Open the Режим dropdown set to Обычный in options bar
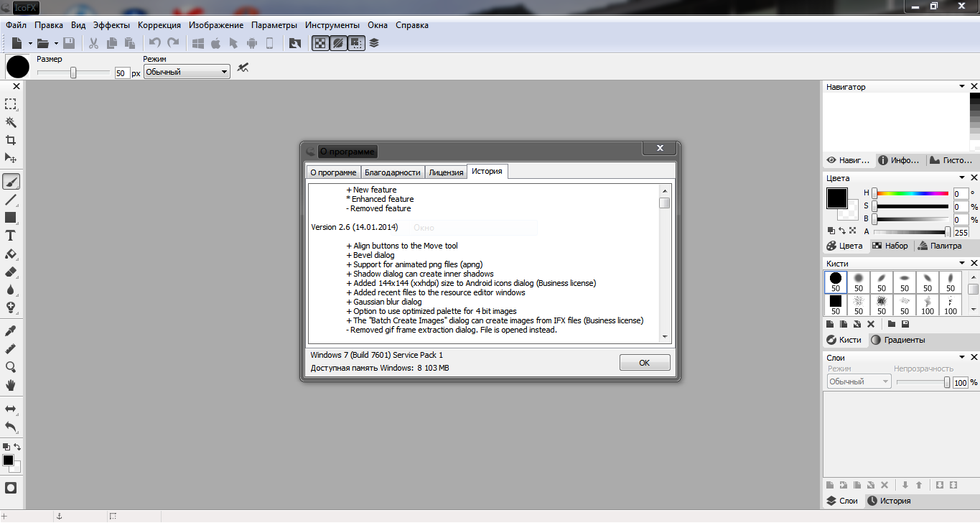The height and width of the screenshot is (523, 980). point(187,72)
